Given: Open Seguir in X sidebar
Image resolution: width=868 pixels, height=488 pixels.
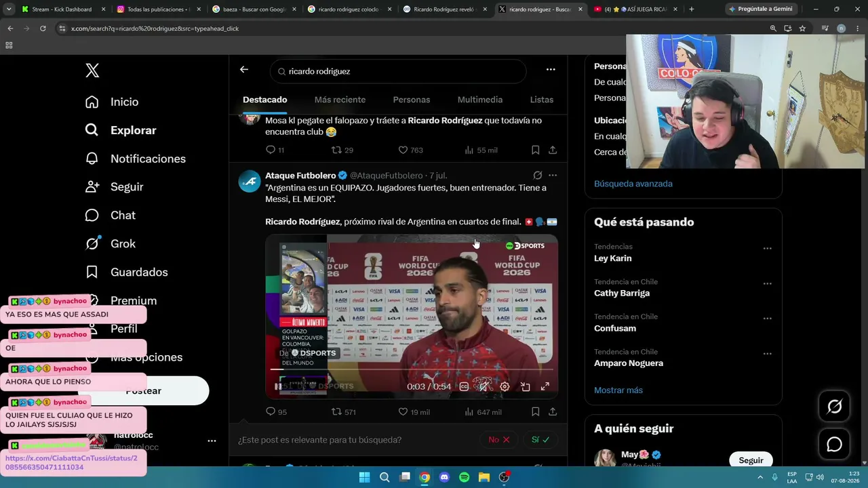Looking at the screenshot, I should pos(114,187).
